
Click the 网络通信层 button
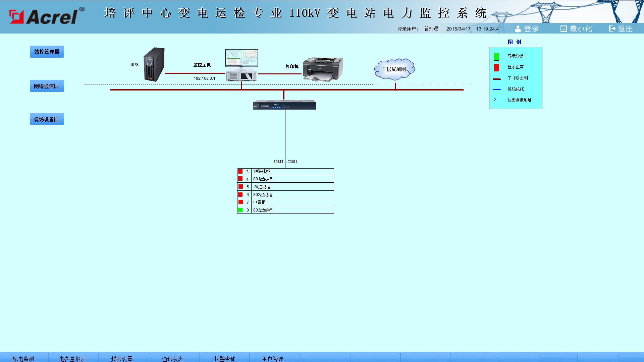coord(47,86)
